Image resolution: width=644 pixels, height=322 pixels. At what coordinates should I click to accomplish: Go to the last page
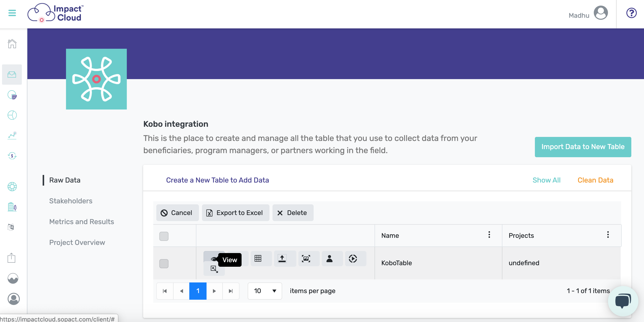[231, 291]
